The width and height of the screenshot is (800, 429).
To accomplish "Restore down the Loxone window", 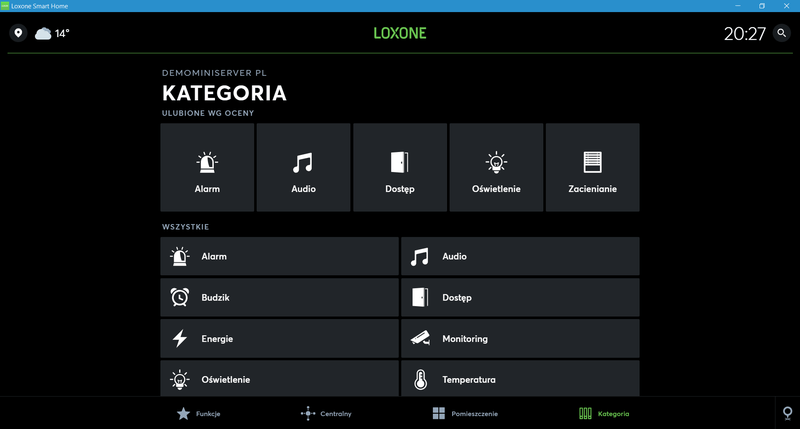I will 762,6.
